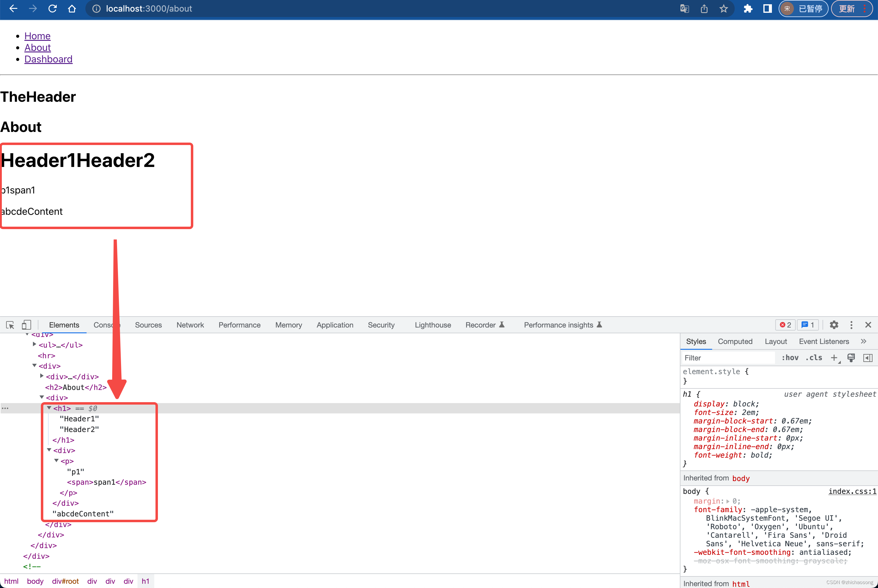
Task: Open the profile button labeled 已暂停
Action: [803, 9]
